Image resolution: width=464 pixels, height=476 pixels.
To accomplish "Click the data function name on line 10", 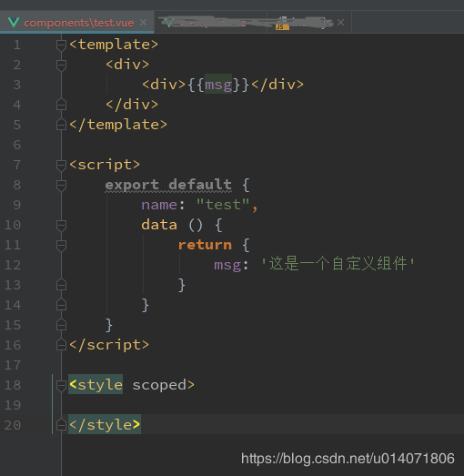I will click(x=159, y=225).
